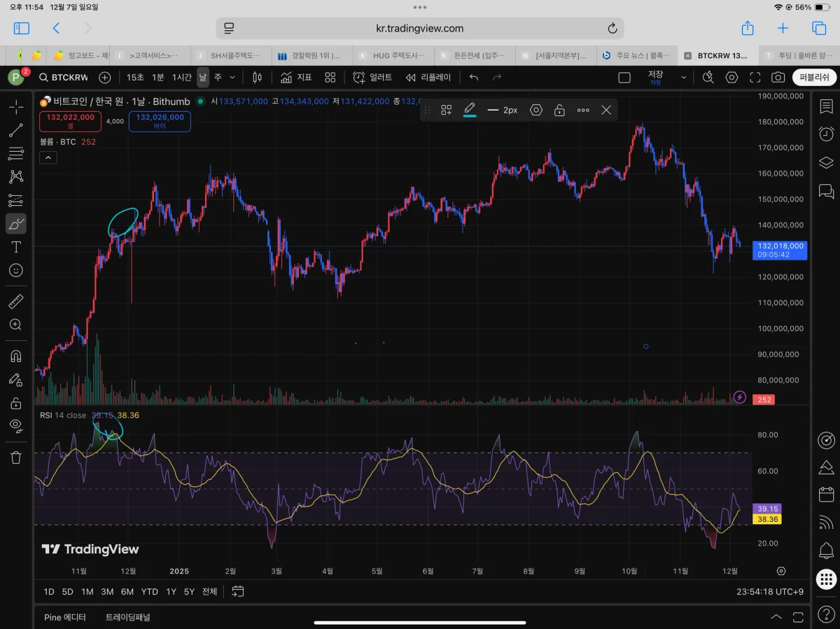Select the crosshair cursor tool
Screen dimensions: 840x629
pos(15,107)
